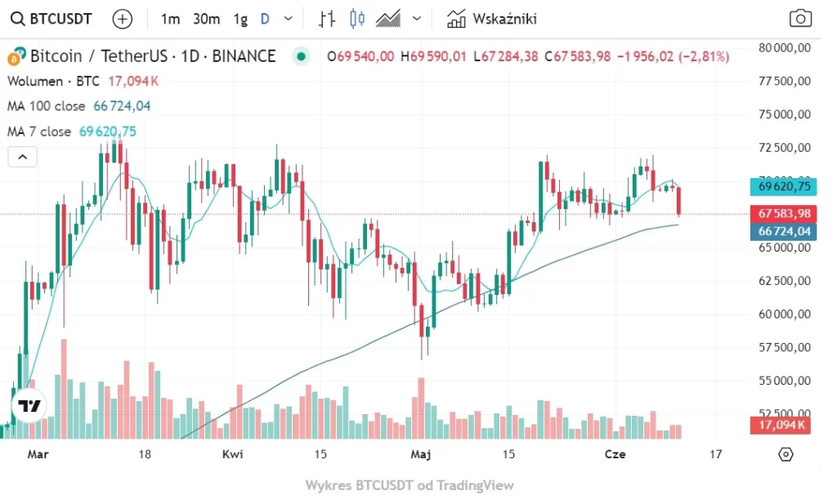Click the green market status dot
This screenshot has height=504, width=837.
coord(302,56)
